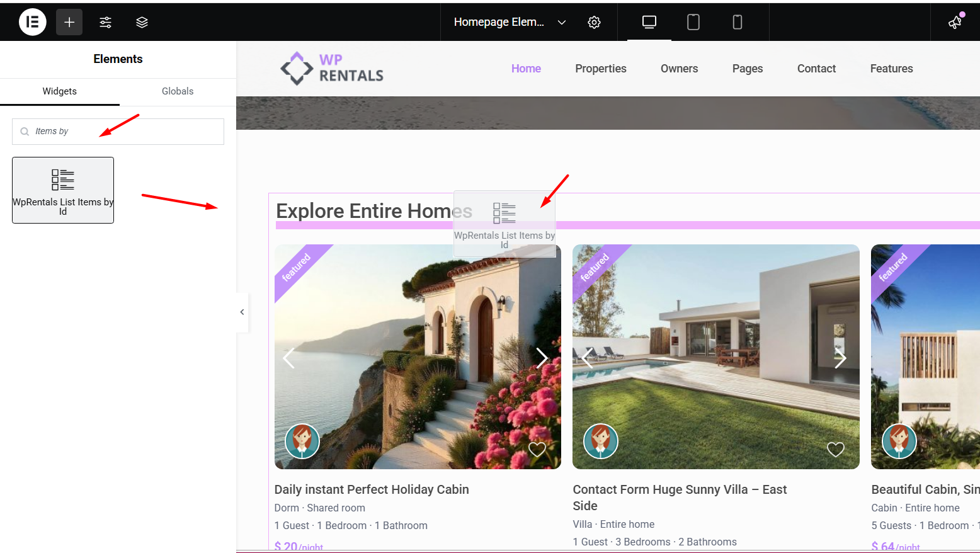980x553 pixels.
Task: Click the Elementor logo menu icon
Action: [33, 22]
